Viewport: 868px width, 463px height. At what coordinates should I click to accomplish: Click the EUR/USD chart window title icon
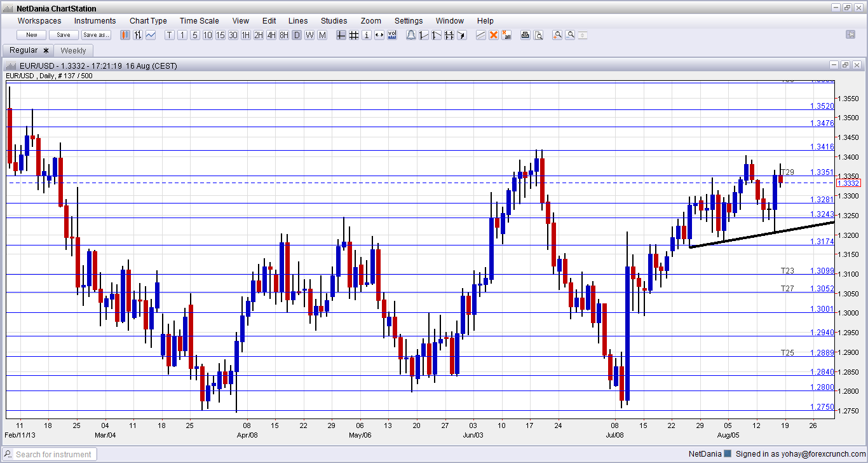[10, 66]
